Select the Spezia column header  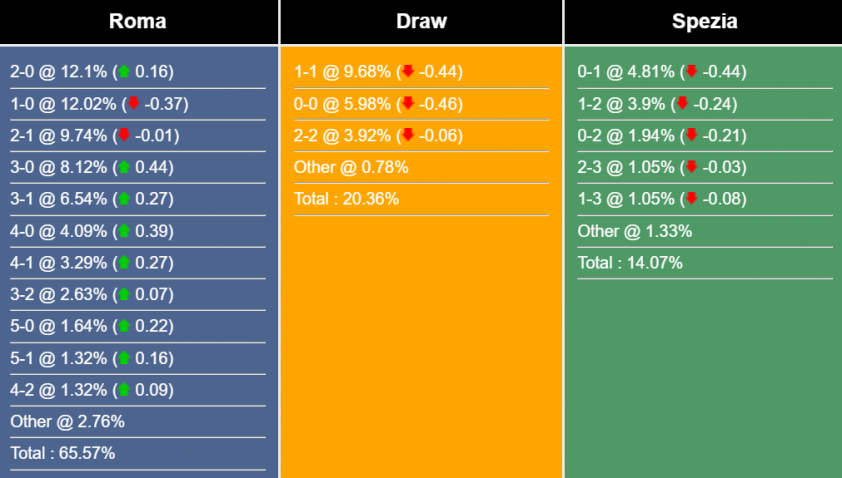pos(704,22)
